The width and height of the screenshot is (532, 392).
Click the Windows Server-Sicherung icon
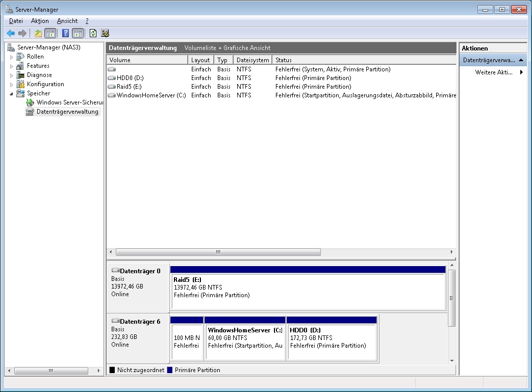pyautogui.click(x=30, y=102)
